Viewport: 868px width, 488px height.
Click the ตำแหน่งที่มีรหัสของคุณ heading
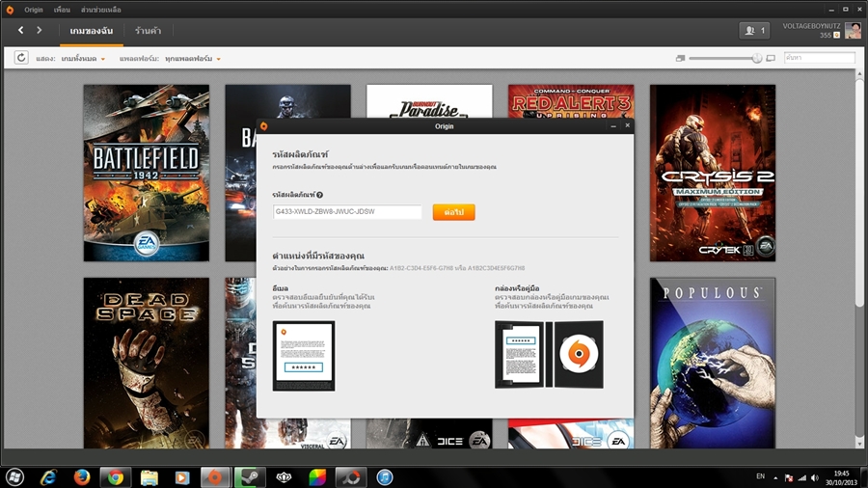tap(318, 256)
